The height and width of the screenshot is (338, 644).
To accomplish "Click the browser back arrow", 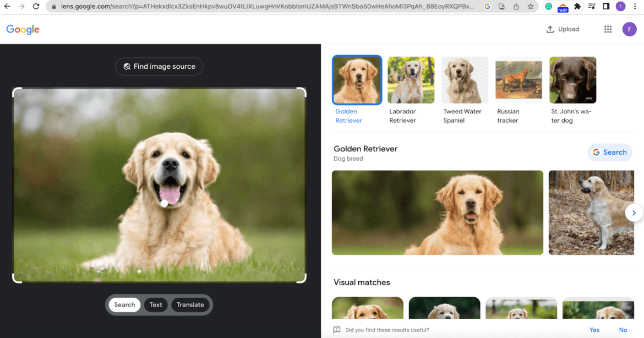I will (x=7, y=6).
